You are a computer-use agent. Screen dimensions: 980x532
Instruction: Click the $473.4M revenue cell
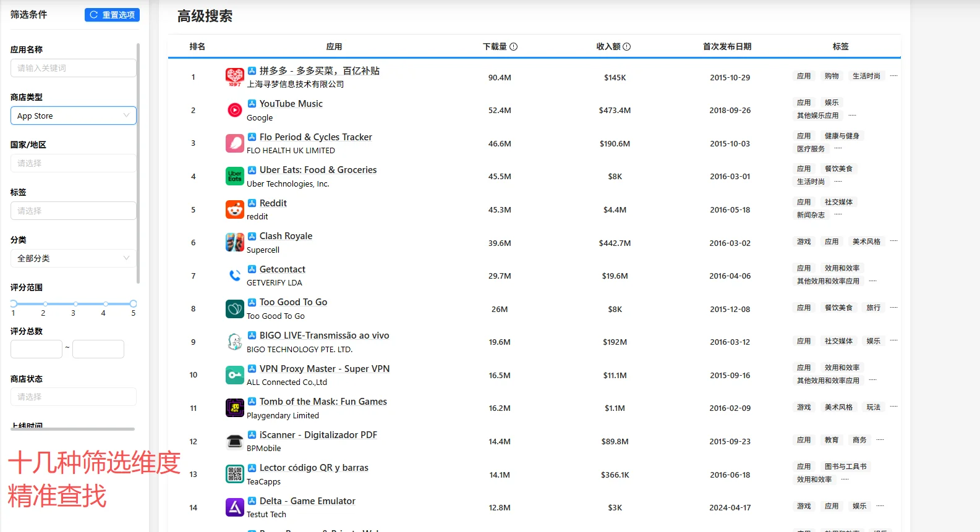tap(615, 111)
